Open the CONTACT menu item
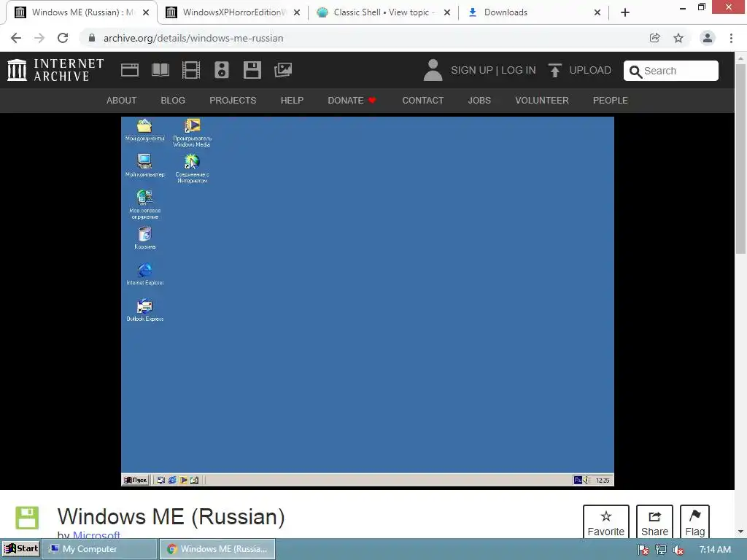The width and height of the screenshot is (747, 560). click(x=422, y=101)
